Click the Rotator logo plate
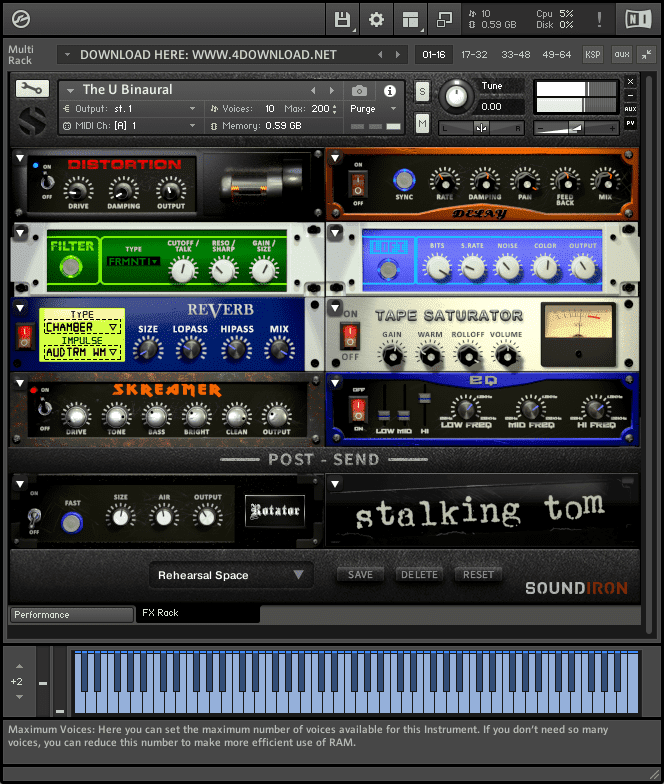This screenshot has width=664, height=784. tap(275, 510)
